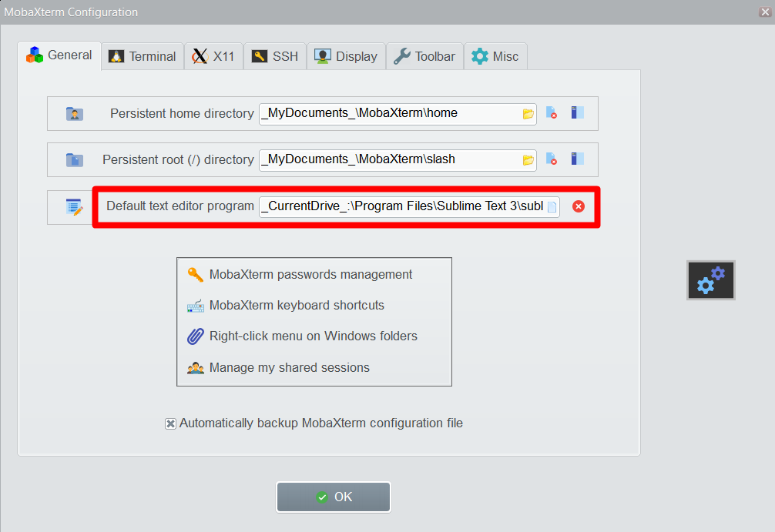
Task: Browse for a new persistent root directory folder
Action: 528,159
